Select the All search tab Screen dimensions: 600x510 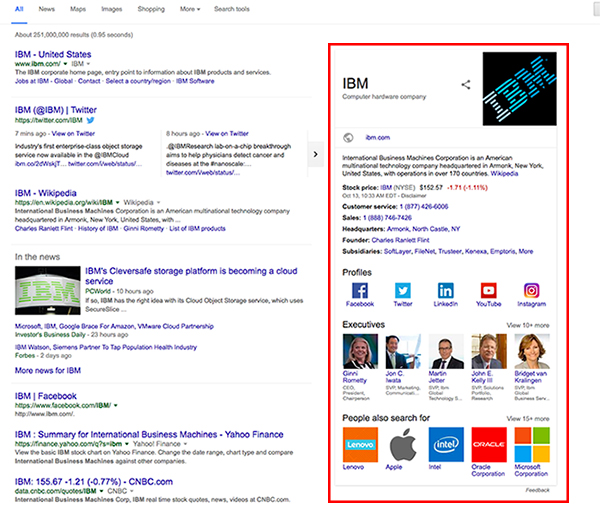[19, 9]
